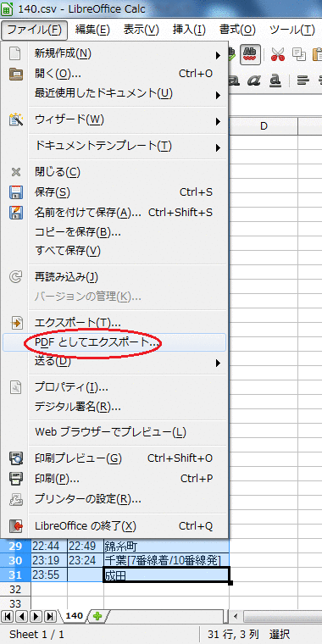Go to first sheet navigation button
Viewport: 322px width, 644px height.
pyautogui.click(x=8, y=616)
